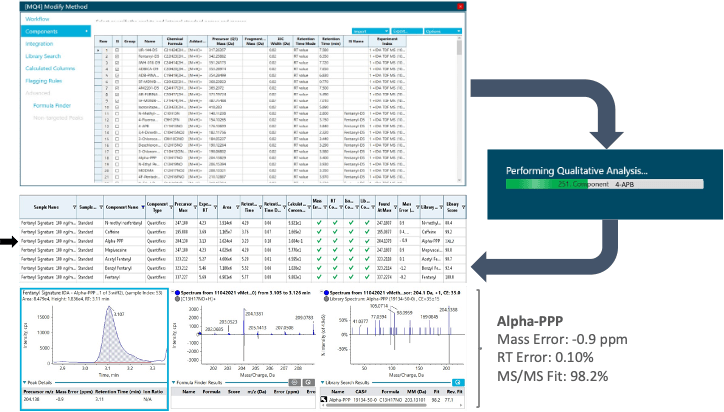Toggle IS checkbox in row 11
Screen dimensions: 724x412
tap(118, 115)
